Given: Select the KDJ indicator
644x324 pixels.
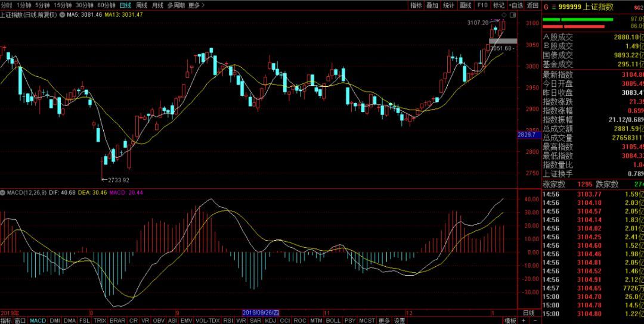Looking at the screenshot, I should [270, 320].
